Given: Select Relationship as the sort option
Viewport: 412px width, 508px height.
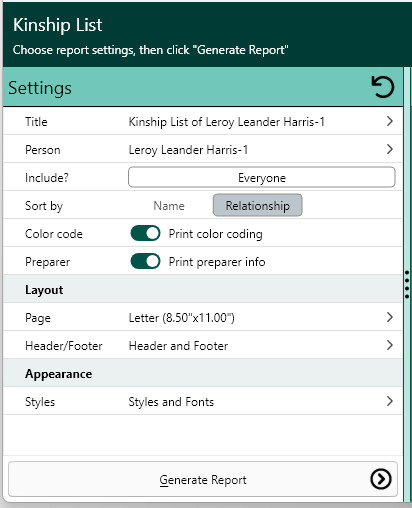Looking at the screenshot, I should [x=258, y=205].
